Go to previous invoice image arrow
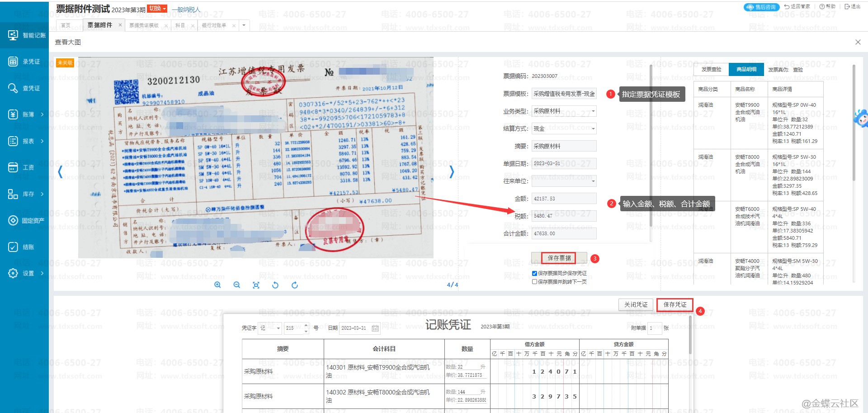868x413 pixels. point(60,172)
